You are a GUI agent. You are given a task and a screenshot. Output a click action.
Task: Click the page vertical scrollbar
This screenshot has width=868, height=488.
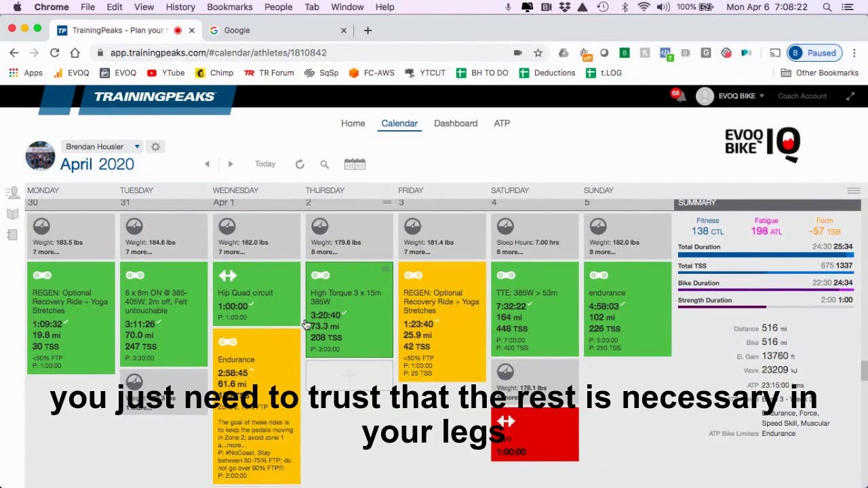pos(864,371)
